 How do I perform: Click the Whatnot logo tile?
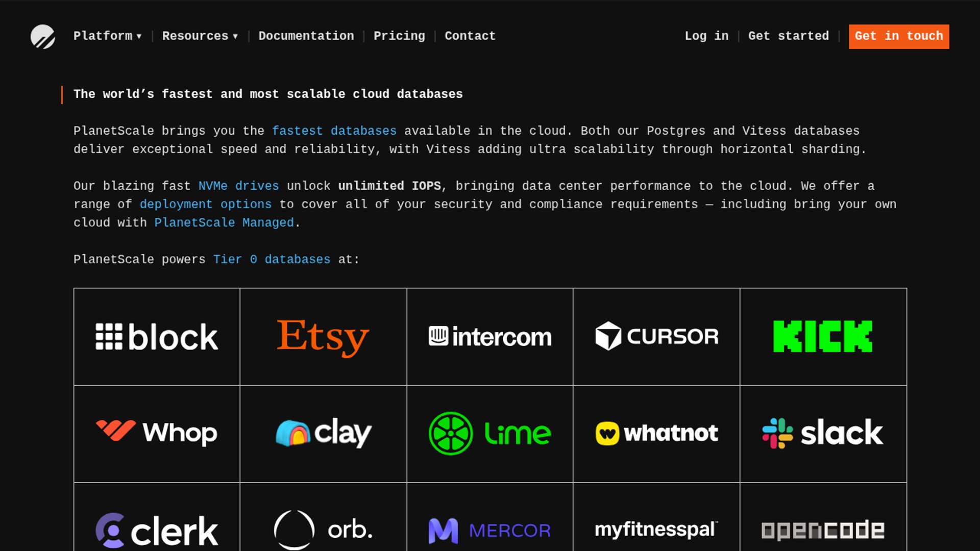pos(656,434)
